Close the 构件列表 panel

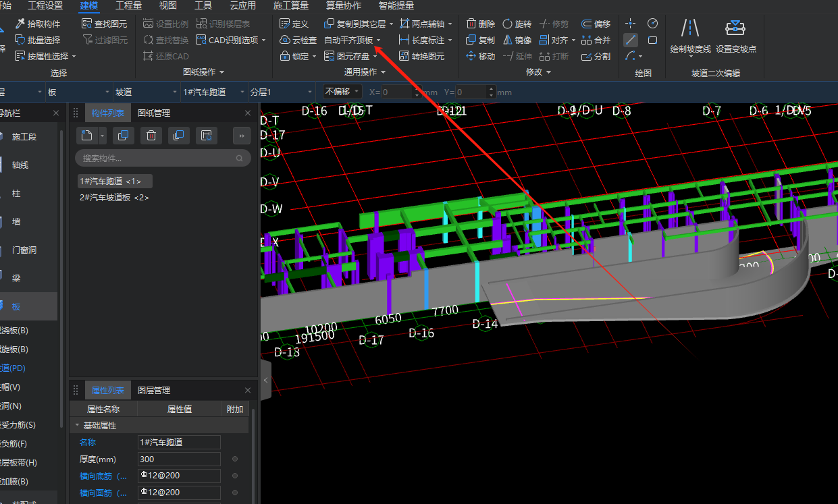point(248,113)
